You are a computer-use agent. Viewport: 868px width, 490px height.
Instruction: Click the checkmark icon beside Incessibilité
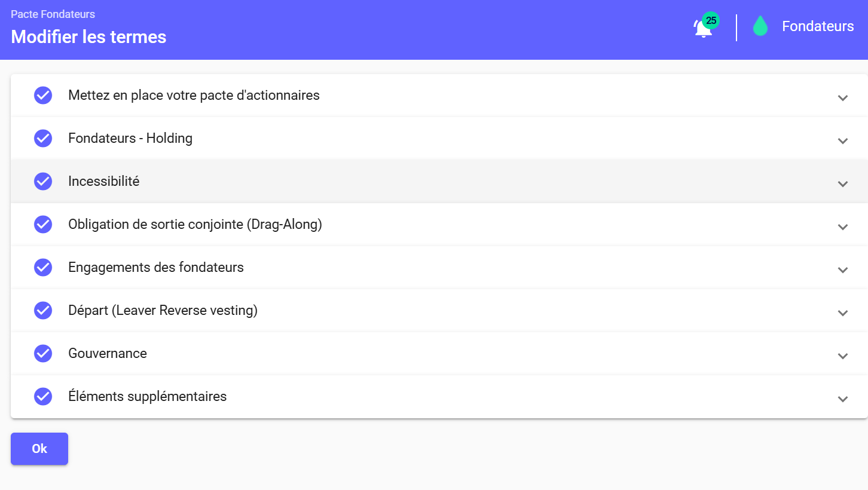(x=43, y=181)
